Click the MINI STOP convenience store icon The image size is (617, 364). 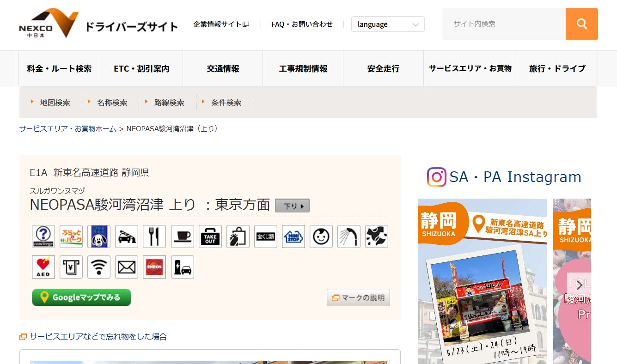click(293, 237)
